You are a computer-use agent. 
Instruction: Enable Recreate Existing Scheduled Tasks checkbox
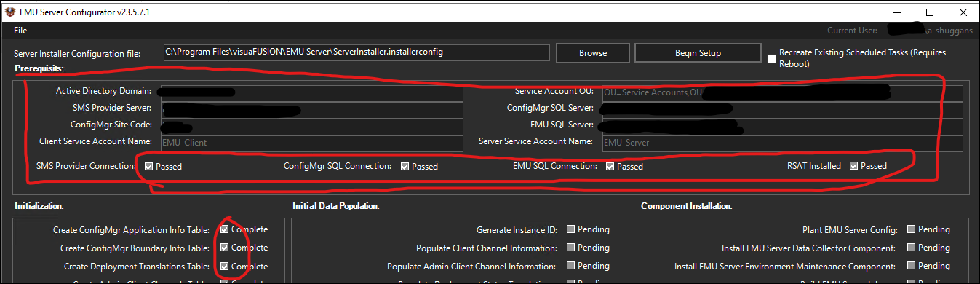[x=773, y=58]
